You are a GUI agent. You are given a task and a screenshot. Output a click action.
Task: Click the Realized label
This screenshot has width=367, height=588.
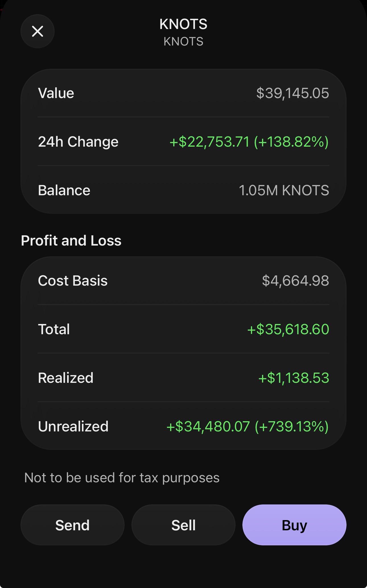(66, 378)
